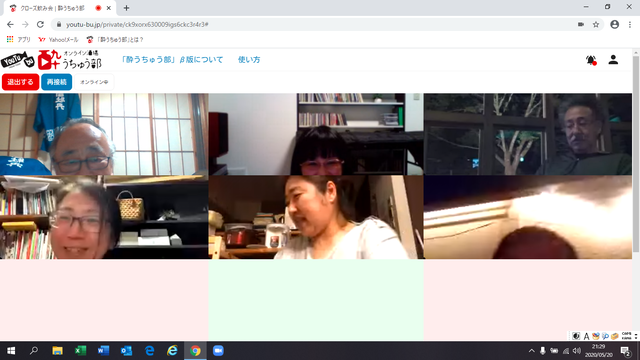Open the アプリ apps bookmark

18,40
